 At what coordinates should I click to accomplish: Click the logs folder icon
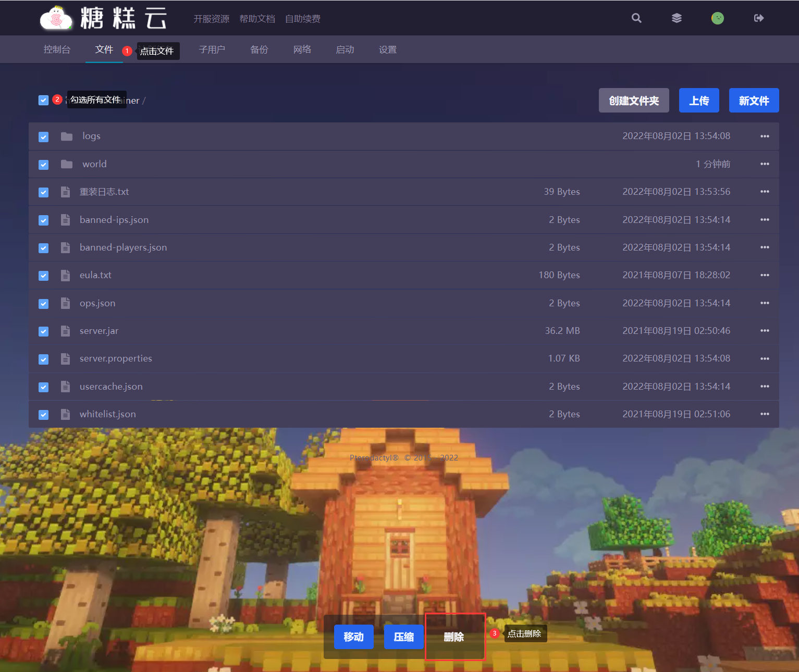(67, 136)
